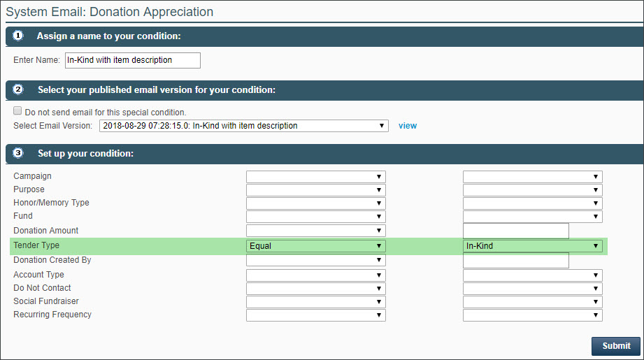Click the Donation Created By text field
644x360 pixels.
(x=516, y=260)
